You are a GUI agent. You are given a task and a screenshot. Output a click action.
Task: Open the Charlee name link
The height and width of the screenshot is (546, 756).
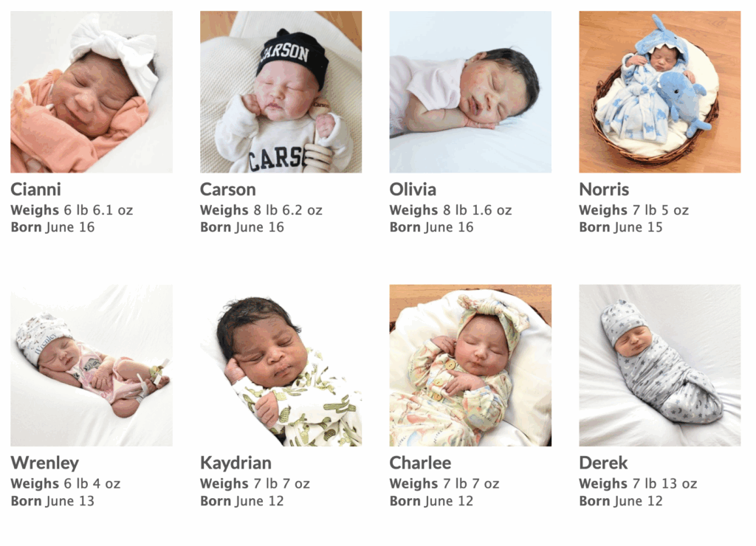pos(420,463)
